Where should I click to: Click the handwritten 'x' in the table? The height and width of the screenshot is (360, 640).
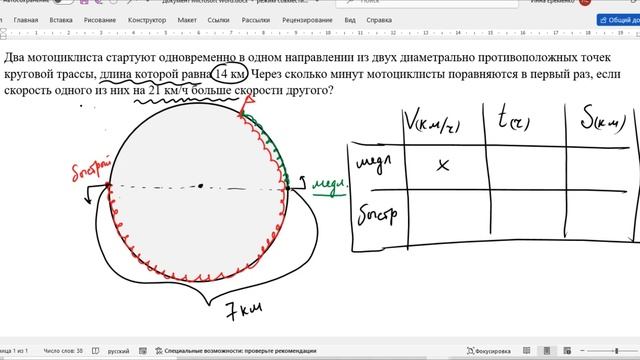click(442, 165)
